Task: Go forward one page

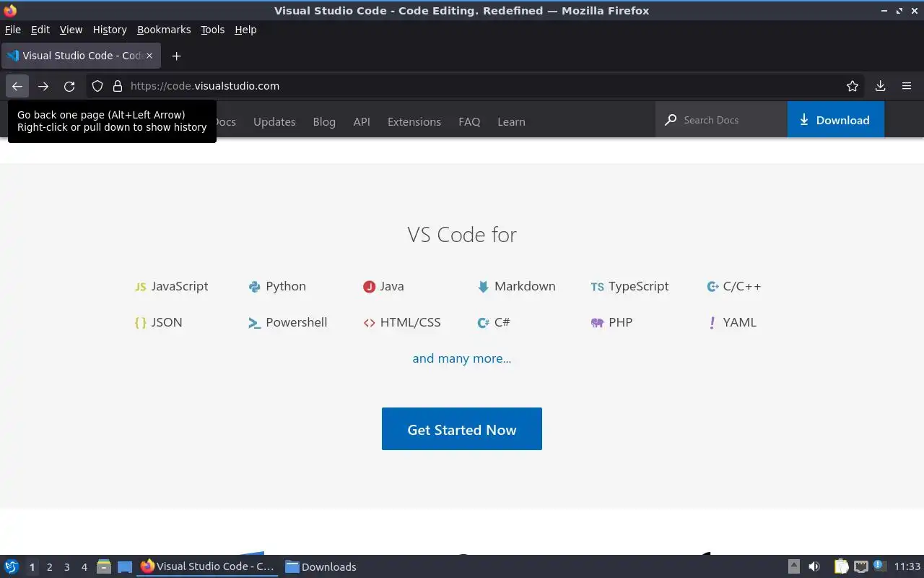Action: coord(43,86)
